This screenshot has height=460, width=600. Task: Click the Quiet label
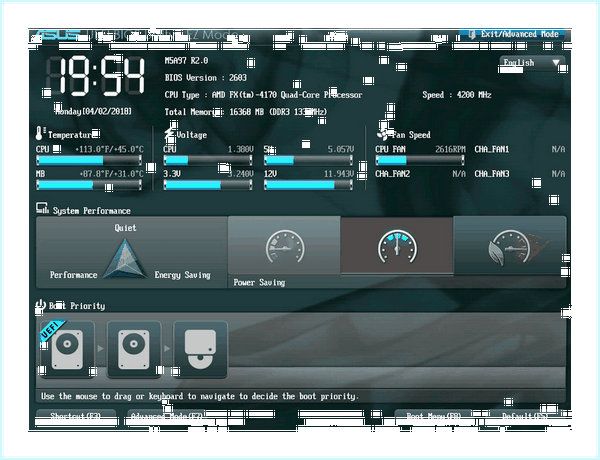pyautogui.click(x=125, y=228)
